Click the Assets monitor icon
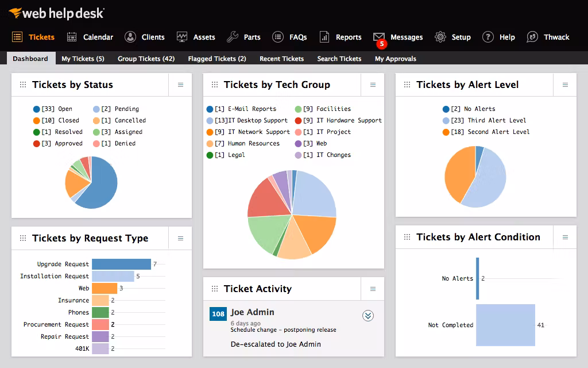The width and height of the screenshot is (588, 368). click(182, 37)
